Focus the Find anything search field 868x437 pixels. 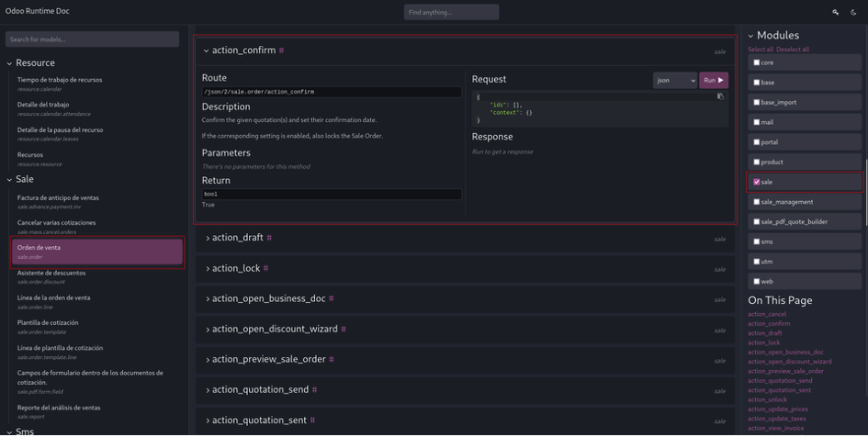451,12
